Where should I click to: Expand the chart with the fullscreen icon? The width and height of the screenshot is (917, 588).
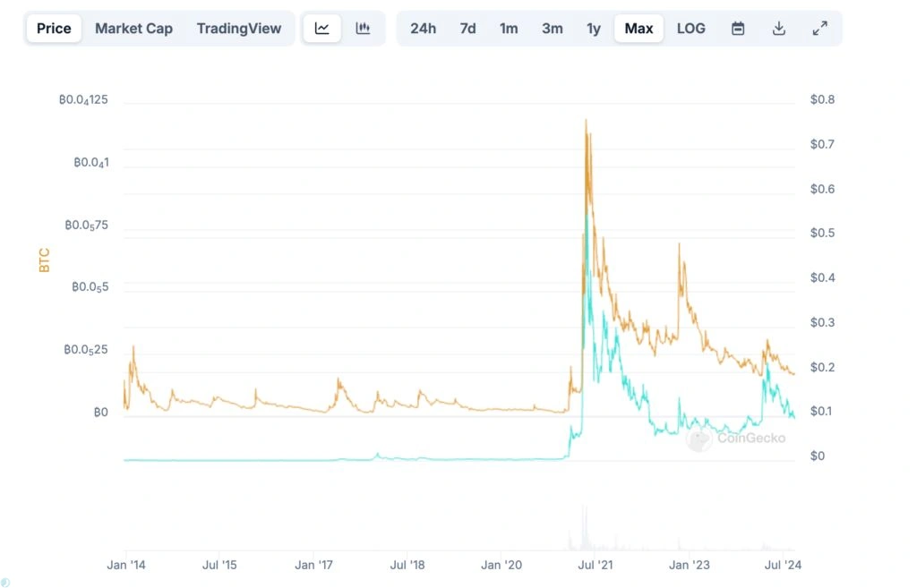click(x=820, y=28)
